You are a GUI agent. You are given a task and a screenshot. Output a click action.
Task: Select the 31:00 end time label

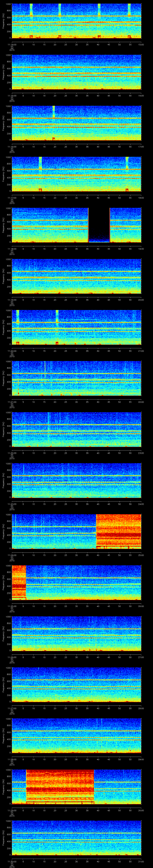coord(141,861)
